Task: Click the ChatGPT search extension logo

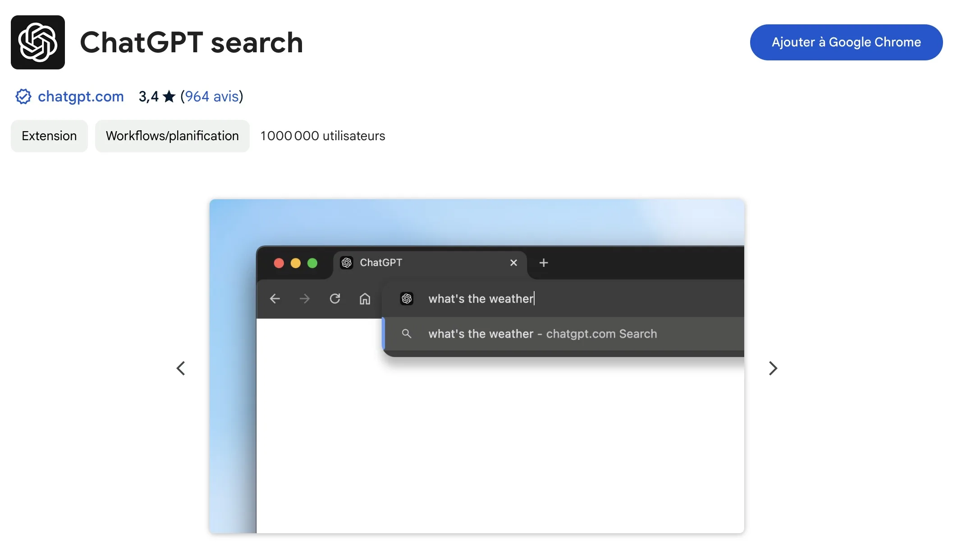Action: [38, 42]
